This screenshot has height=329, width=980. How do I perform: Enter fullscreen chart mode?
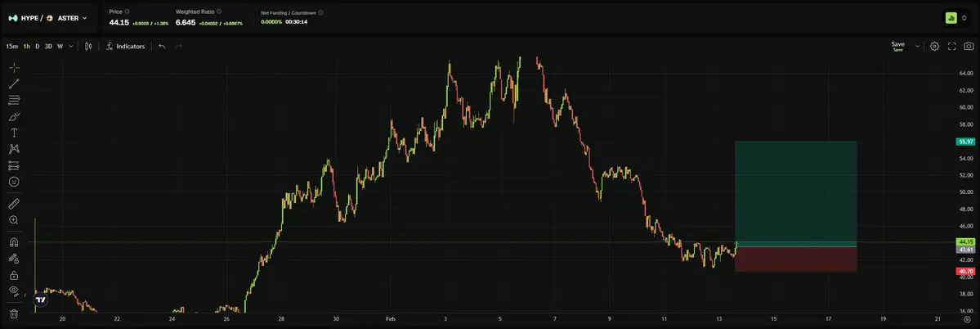952,47
